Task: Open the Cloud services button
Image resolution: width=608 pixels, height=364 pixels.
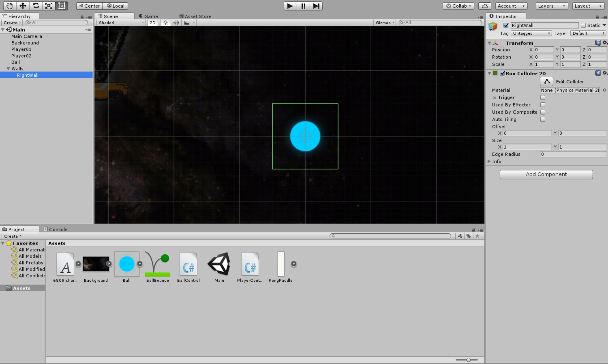Action: click(485, 6)
